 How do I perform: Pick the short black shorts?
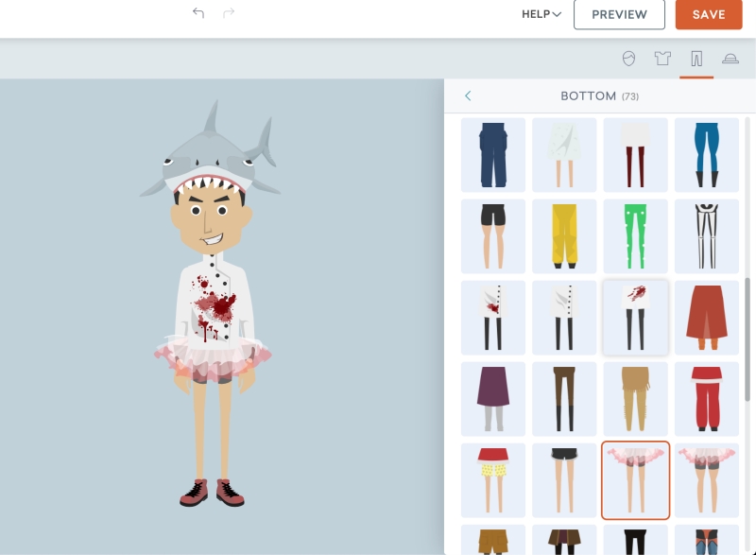pyautogui.click(x=564, y=480)
